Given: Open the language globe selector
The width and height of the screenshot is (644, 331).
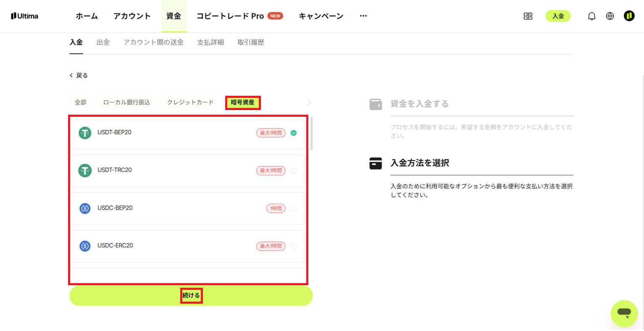Looking at the screenshot, I should pyautogui.click(x=610, y=16).
